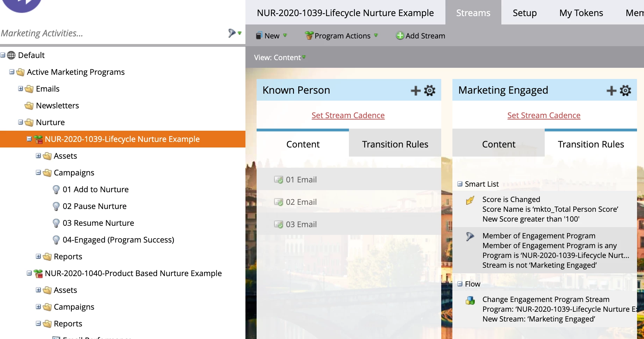Open the New dropdown menu

pos(272,36)
